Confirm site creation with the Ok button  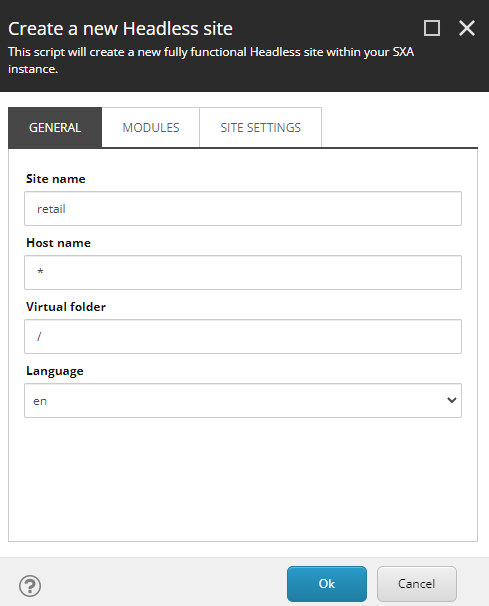[327, 584]
